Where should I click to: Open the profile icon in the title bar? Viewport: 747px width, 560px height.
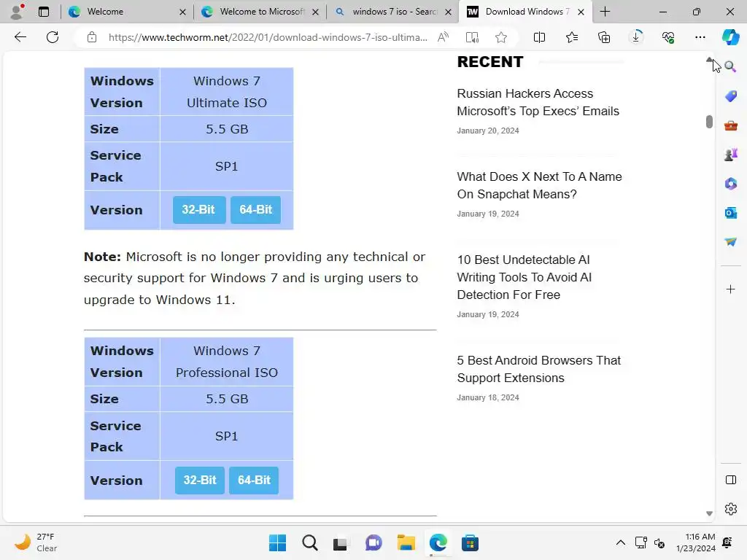click(18, 12)
